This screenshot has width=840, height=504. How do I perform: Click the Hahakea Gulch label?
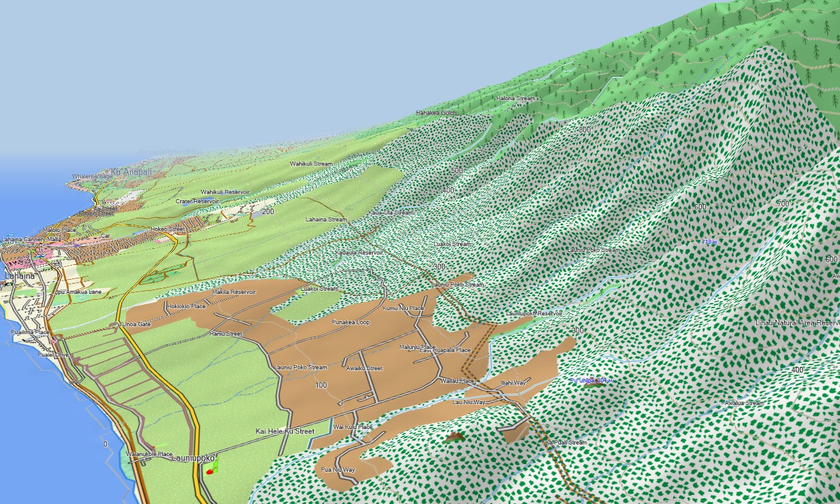click(x=436, y=112)
